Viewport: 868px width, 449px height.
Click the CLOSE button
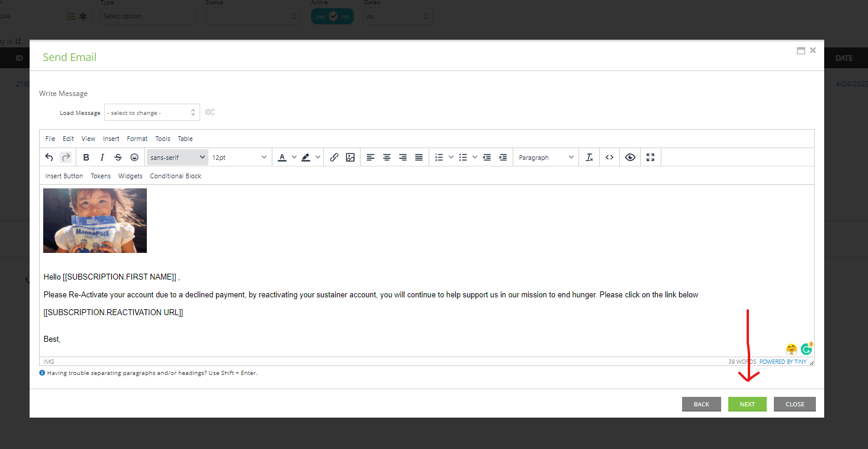click(x=795, y=404)
